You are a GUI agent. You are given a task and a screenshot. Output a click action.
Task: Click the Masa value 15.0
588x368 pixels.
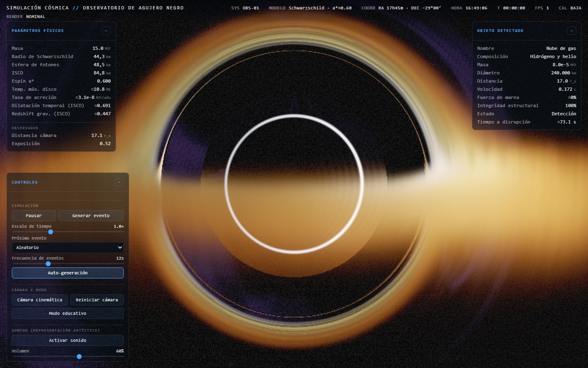[x=98, y=48]
